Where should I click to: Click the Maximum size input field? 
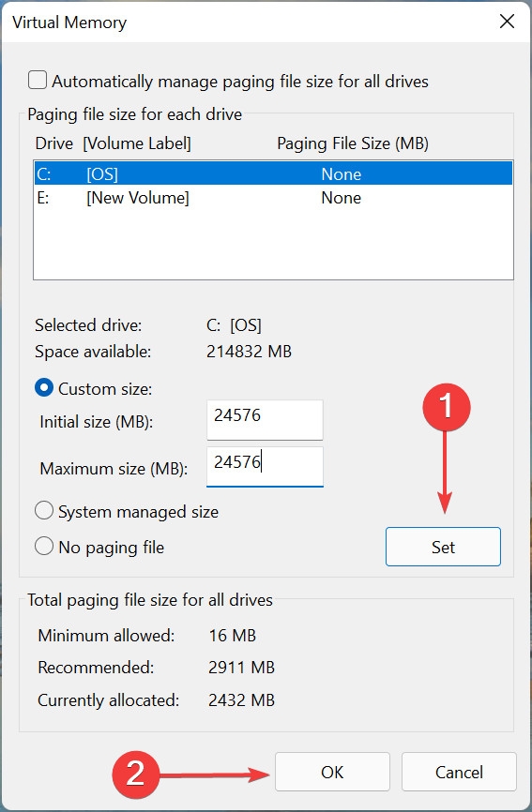tap(265, 467)
